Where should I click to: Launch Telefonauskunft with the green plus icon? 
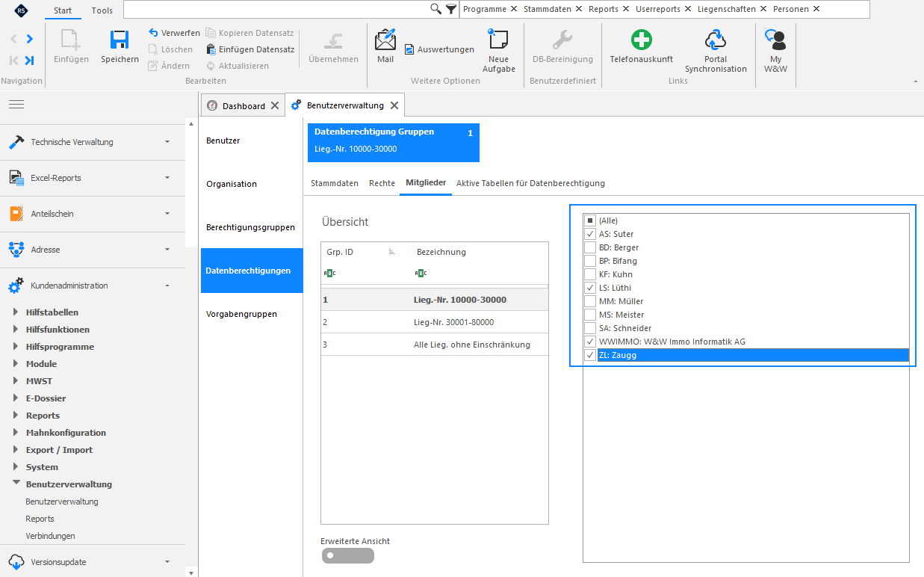[641, 40]
